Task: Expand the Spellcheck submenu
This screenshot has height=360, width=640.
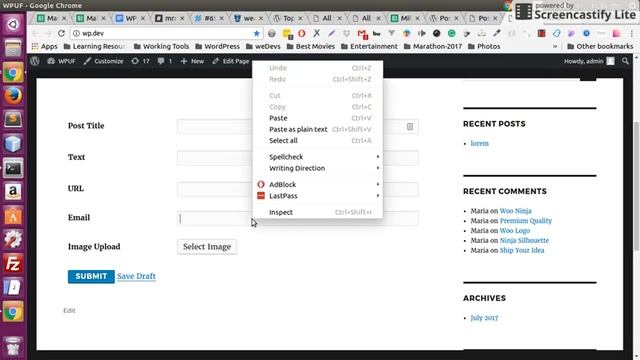Action: (x=318, y=157)
